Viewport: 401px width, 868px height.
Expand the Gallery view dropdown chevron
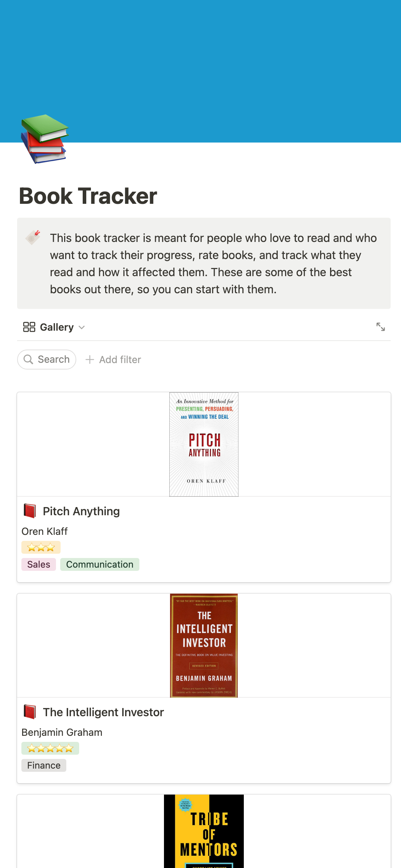[x=82, y=327]
